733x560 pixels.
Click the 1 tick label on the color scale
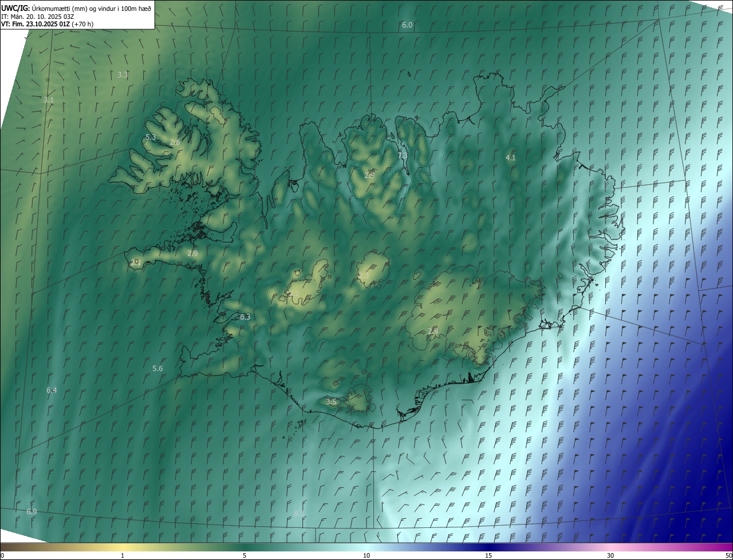[x=123, y=555]
